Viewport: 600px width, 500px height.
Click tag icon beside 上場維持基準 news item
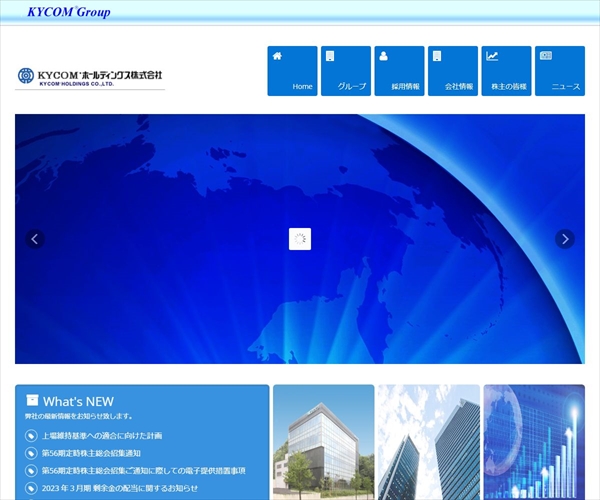[x=32, y=436]
